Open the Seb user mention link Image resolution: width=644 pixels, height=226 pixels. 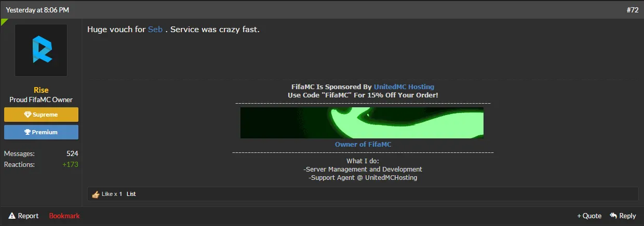click(155, 30)
